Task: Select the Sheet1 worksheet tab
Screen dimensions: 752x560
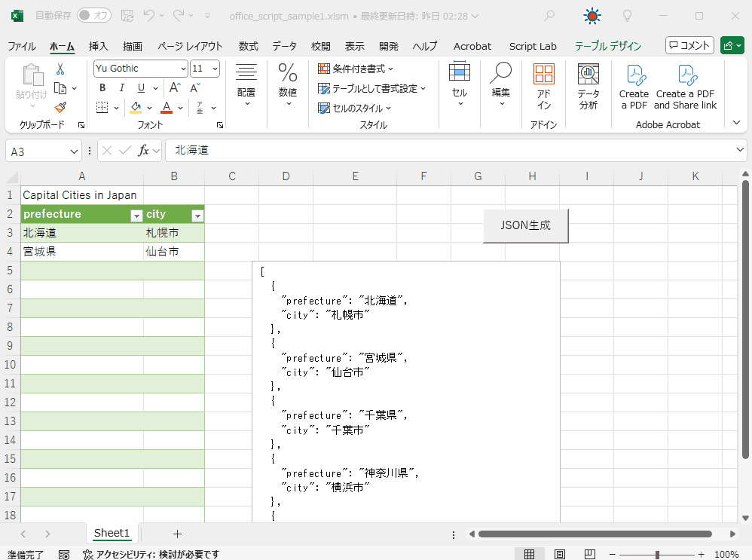Action: pos(112,533)
